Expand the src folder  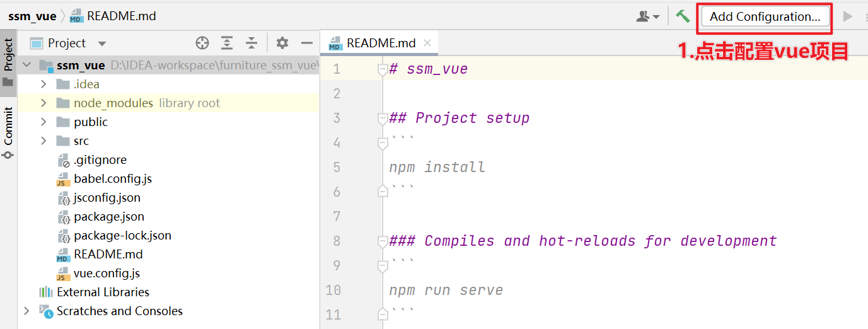tap(43, 141)
